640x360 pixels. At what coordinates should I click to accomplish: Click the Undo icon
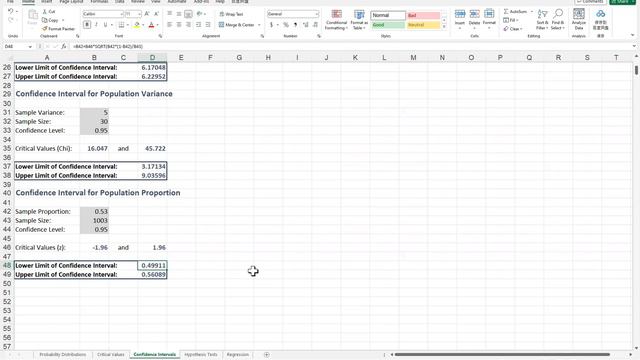click(x=11, y=11)
